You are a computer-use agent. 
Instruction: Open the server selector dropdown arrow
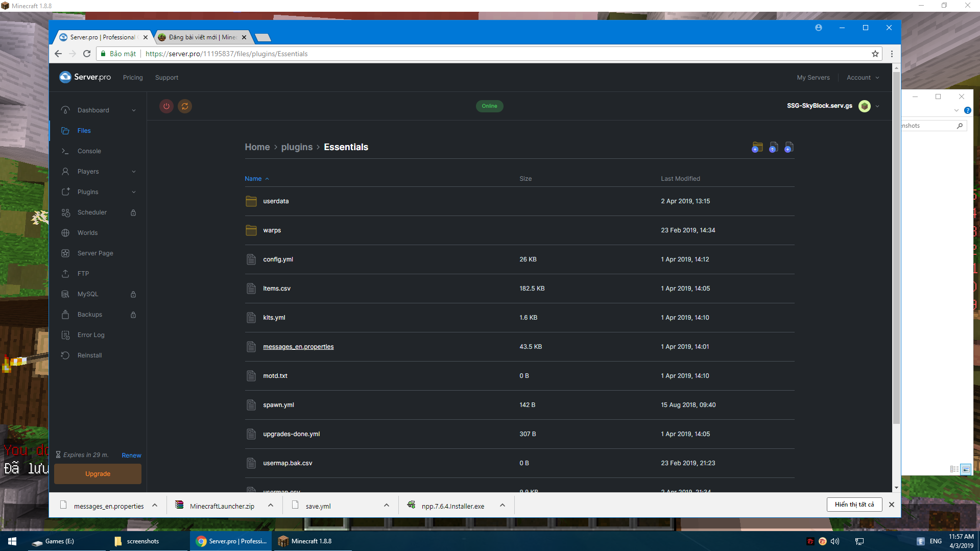[x=877, y=106]
